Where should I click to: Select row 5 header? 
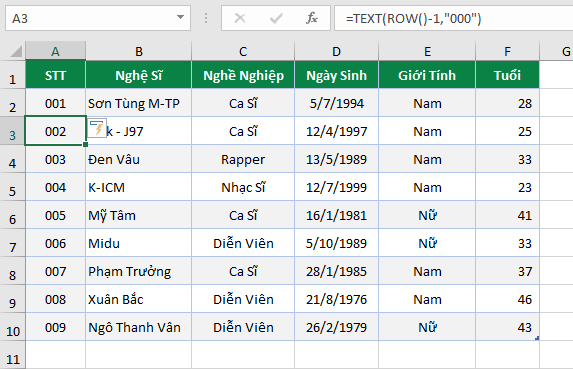13,187
